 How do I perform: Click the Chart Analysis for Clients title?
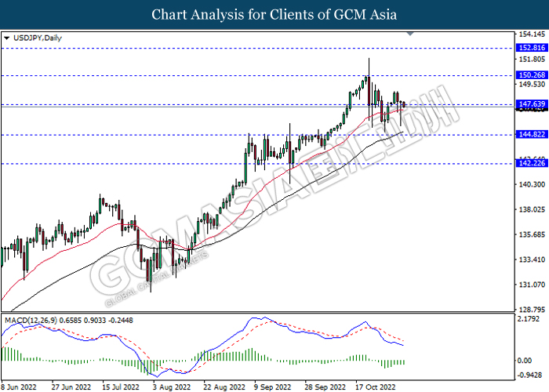pos(274,15)
